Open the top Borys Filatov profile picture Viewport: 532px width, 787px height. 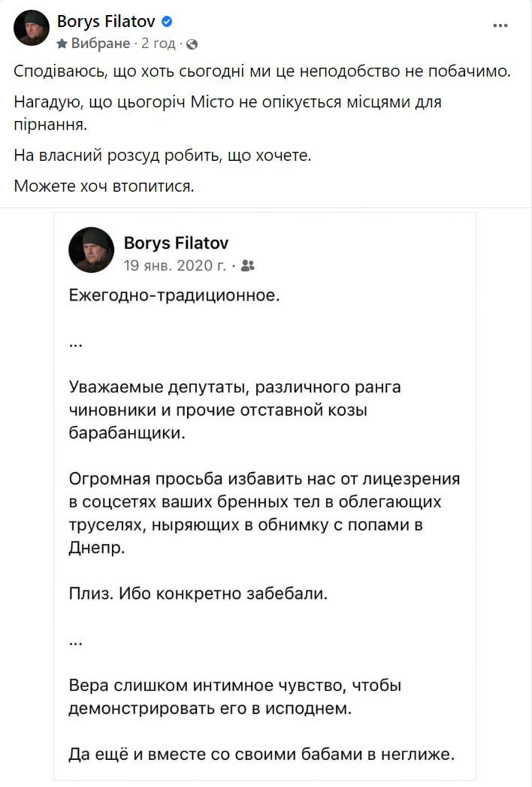pos(32,29)
